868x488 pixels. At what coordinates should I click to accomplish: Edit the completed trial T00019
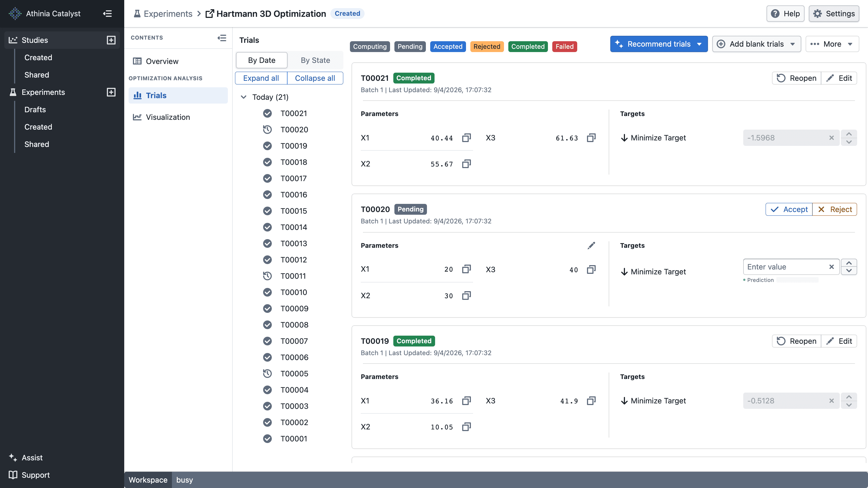839,341
